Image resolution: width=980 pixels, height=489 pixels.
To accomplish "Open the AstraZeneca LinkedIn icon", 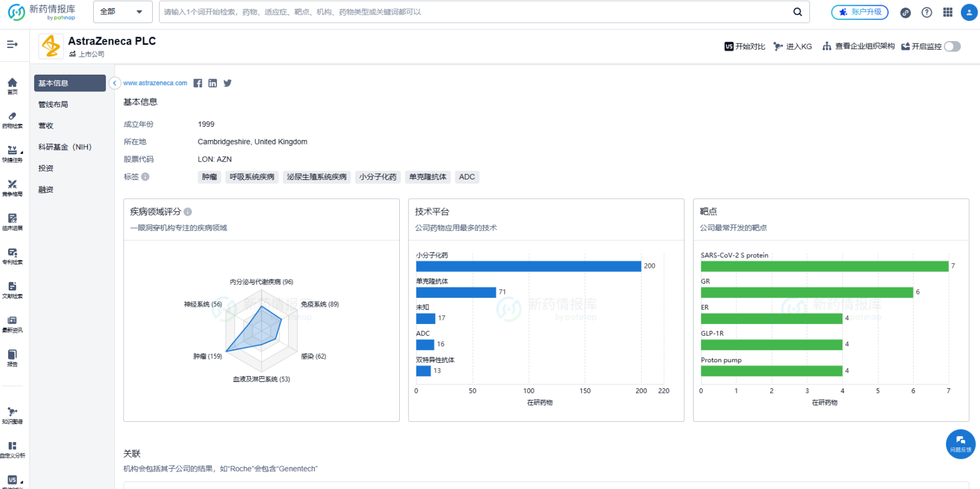I will tap(213, 83).
